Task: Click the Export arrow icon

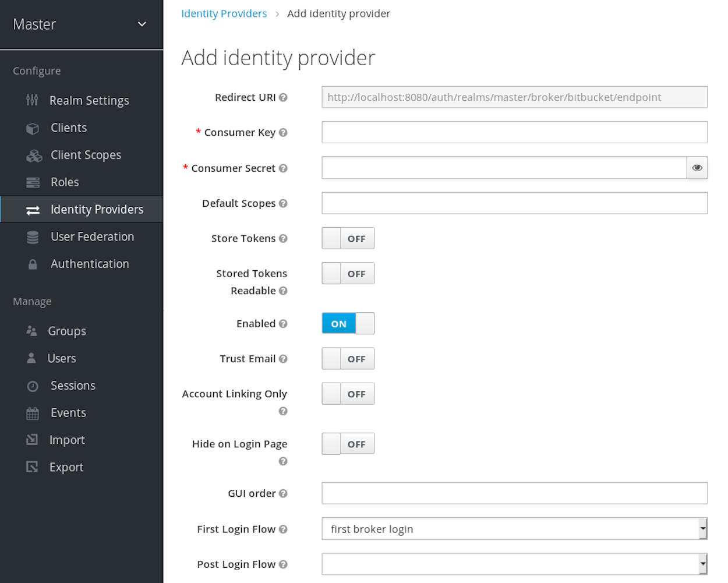Action: (x=32, y=467)
